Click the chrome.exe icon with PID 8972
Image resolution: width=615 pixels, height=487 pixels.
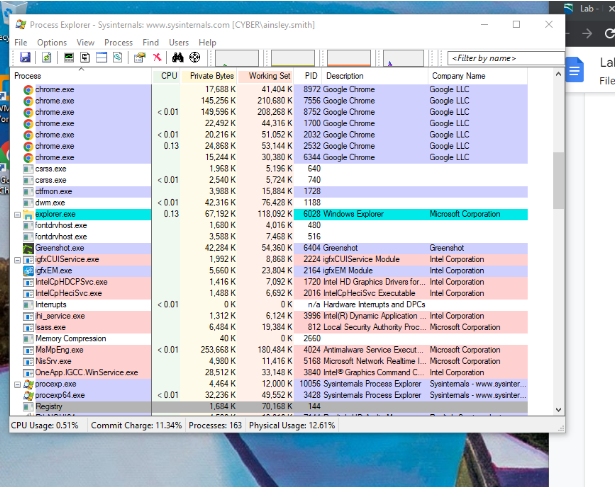[28, 90]
